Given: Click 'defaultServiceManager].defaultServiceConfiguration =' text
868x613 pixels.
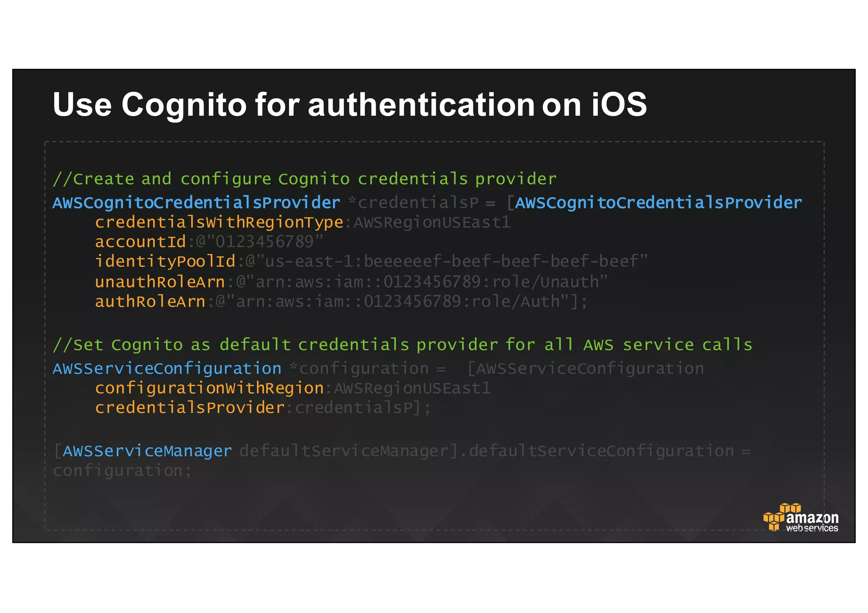Looking at the screenshot, I should 495,451.
